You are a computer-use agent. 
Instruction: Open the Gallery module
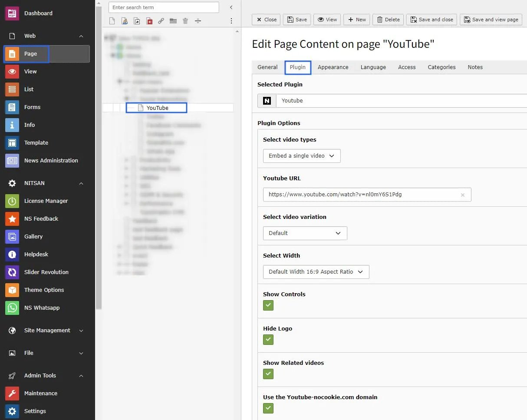coord(47,237)
